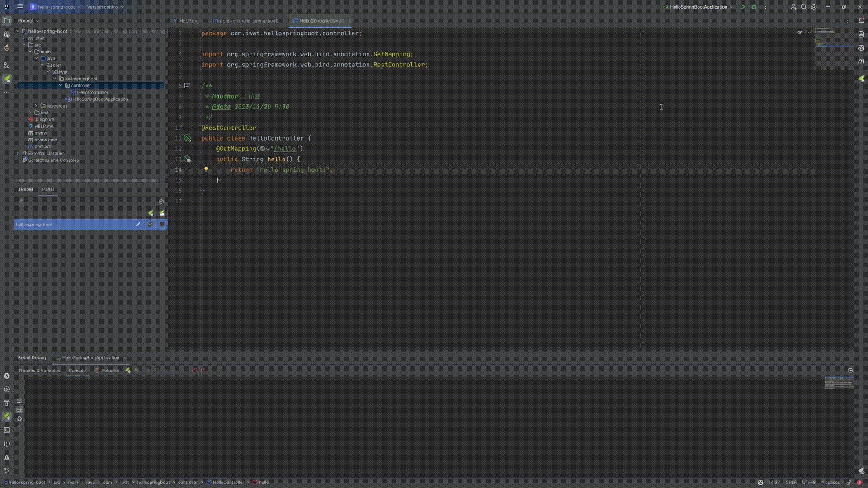Image resolution: width=868 pixels, height=488 pixels.
Task: Click the Run application button
Action: [741, 7]
